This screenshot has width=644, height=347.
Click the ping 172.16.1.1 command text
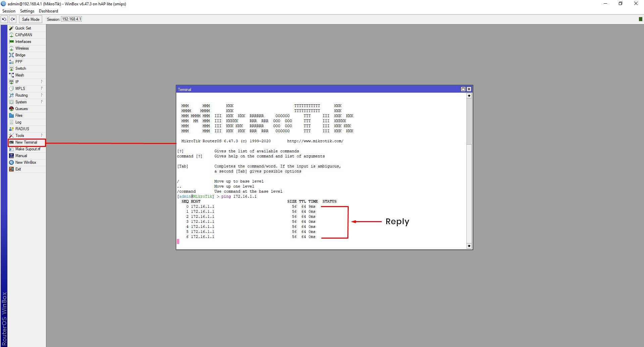click(239, 197)
